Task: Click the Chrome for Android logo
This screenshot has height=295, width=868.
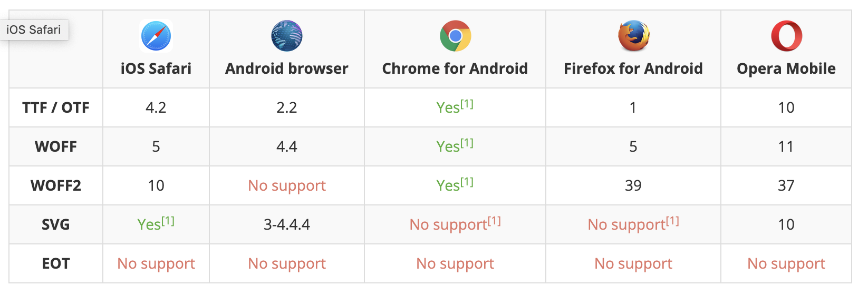Action: point(455,36)
